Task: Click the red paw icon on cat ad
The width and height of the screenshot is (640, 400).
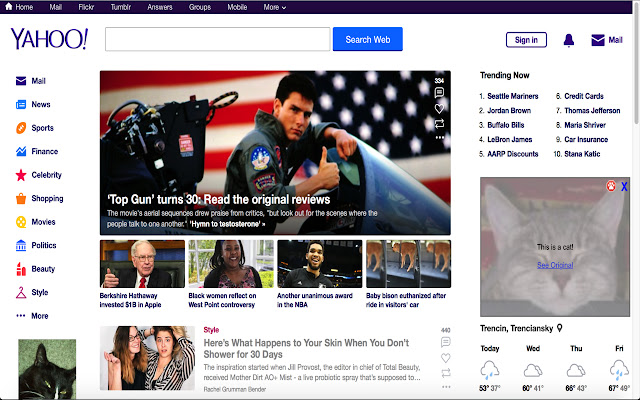Action: (611, 187)
